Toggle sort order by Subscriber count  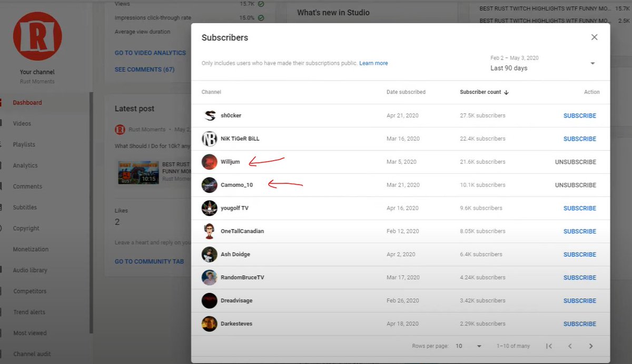483,92
